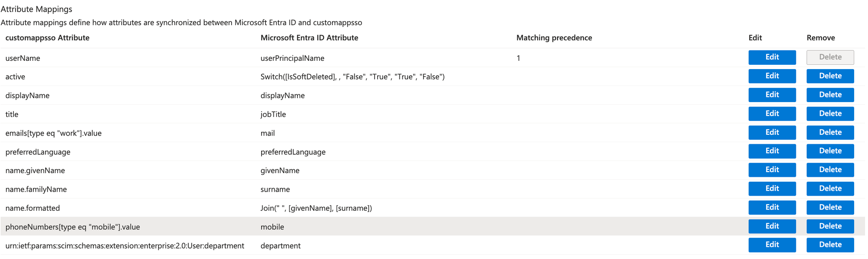Viewport: 868px width, 259px height.
Task: Delete the displayName mapping
Action: click(x=830, y=95)
